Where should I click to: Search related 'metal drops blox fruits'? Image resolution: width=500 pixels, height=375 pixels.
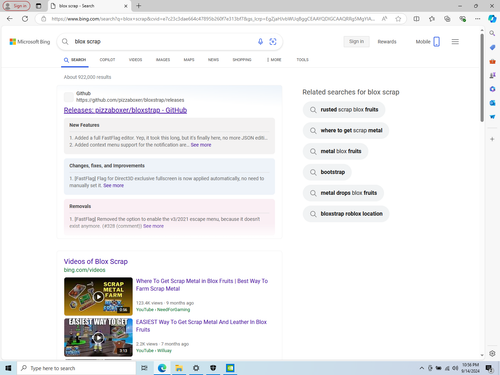pos(343,193)
